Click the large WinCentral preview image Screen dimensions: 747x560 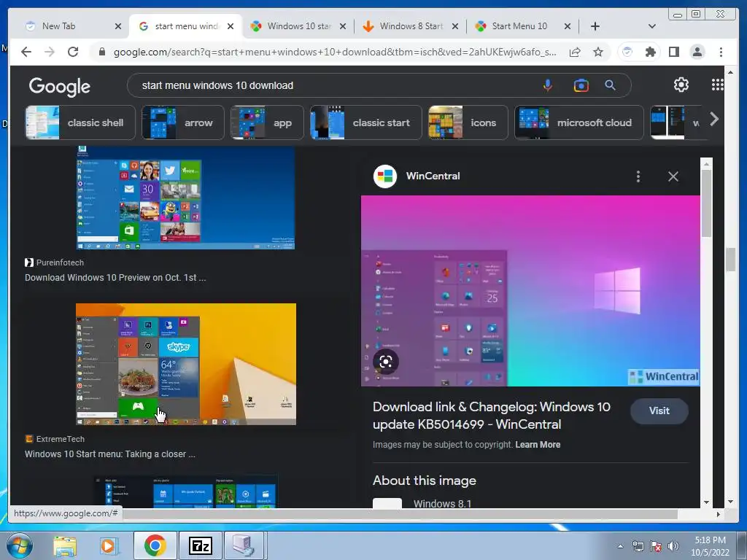click(x=531, y=291)
